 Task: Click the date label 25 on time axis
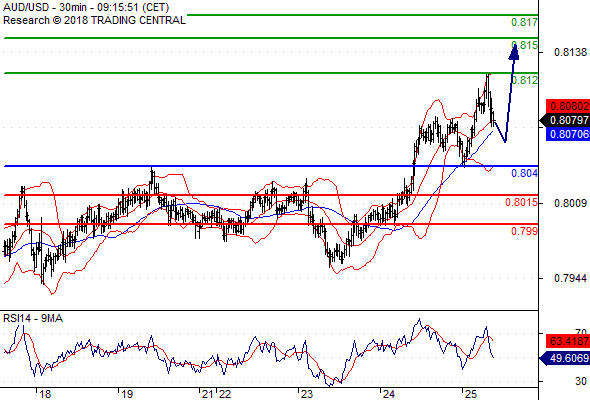pos(471,394)
